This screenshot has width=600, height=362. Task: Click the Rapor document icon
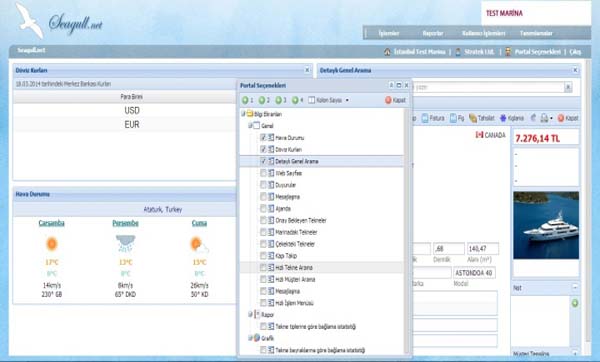[257, 315]
